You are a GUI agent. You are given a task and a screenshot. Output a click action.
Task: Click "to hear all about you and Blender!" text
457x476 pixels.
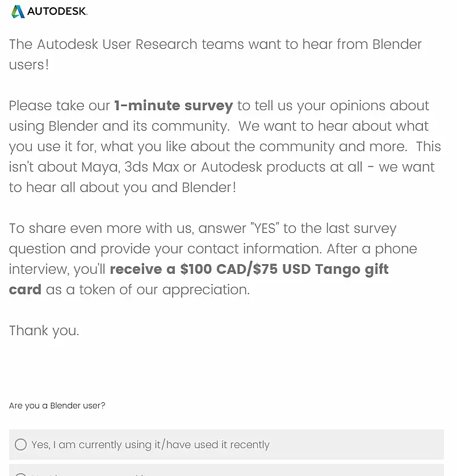pyautogui.click(x=122, y=187)
